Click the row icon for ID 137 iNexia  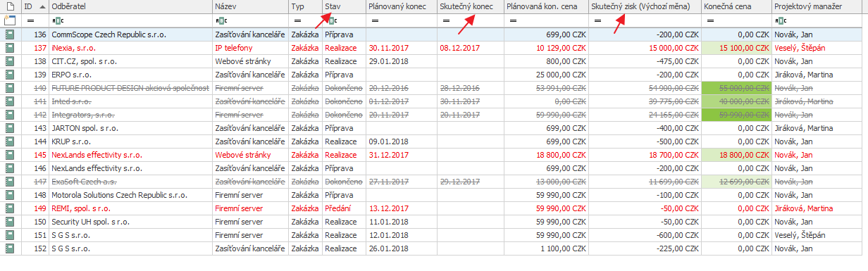click(10, 48)
